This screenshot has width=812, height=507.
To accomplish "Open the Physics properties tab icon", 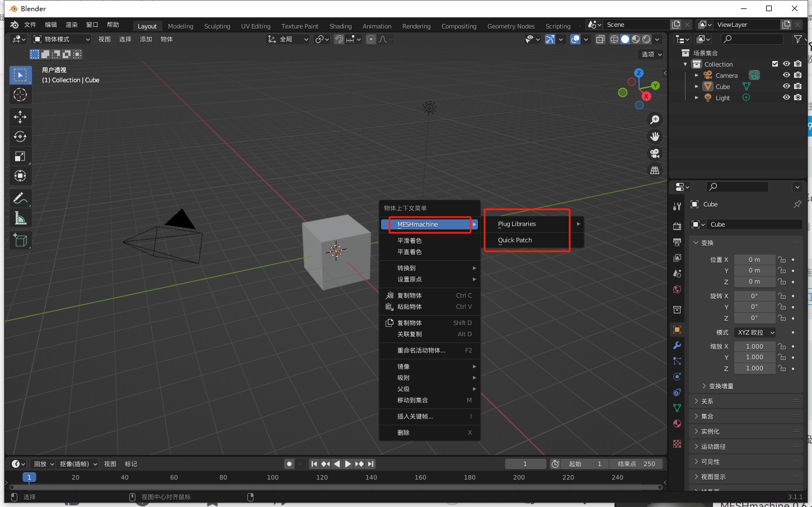I will (x=677, y=377).
